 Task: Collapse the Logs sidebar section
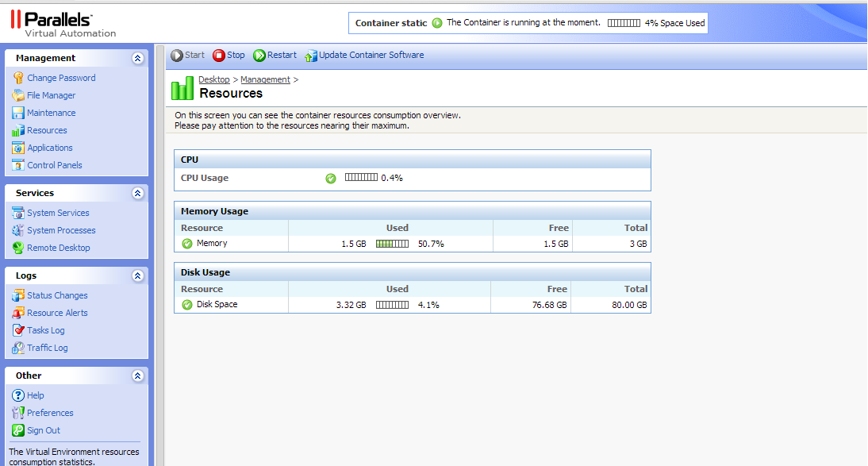click(138, 275)
